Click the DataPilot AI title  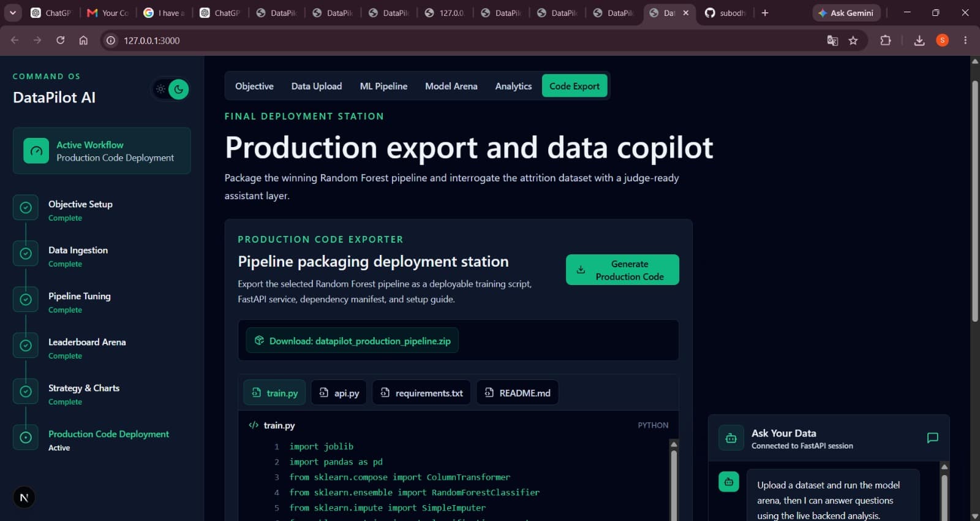[x=54, y=97]
